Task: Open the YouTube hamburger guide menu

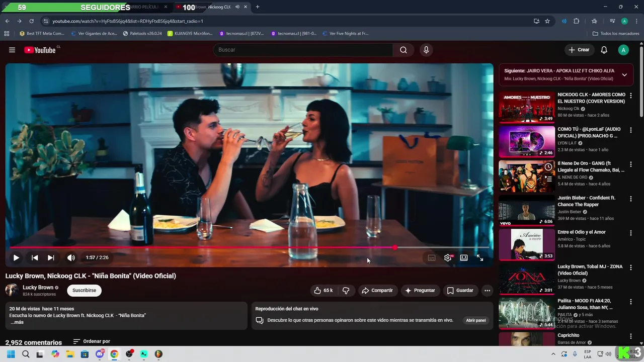Action: pos(12,50)
